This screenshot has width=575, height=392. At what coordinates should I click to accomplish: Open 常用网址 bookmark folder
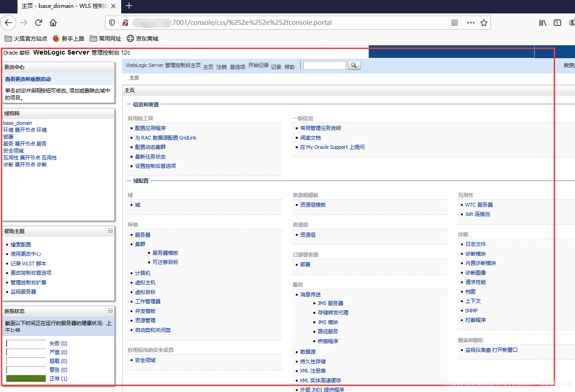pyautogui.click(x=105, y=38)
